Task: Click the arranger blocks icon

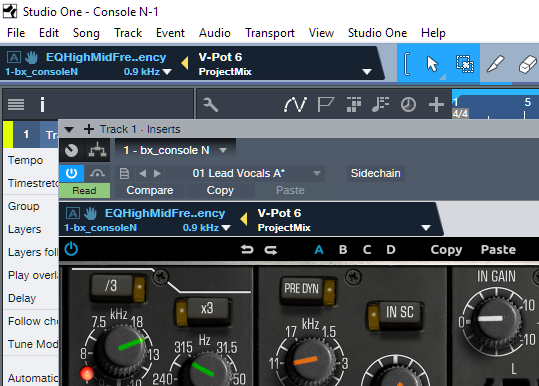Action: (x=354, y=104)
